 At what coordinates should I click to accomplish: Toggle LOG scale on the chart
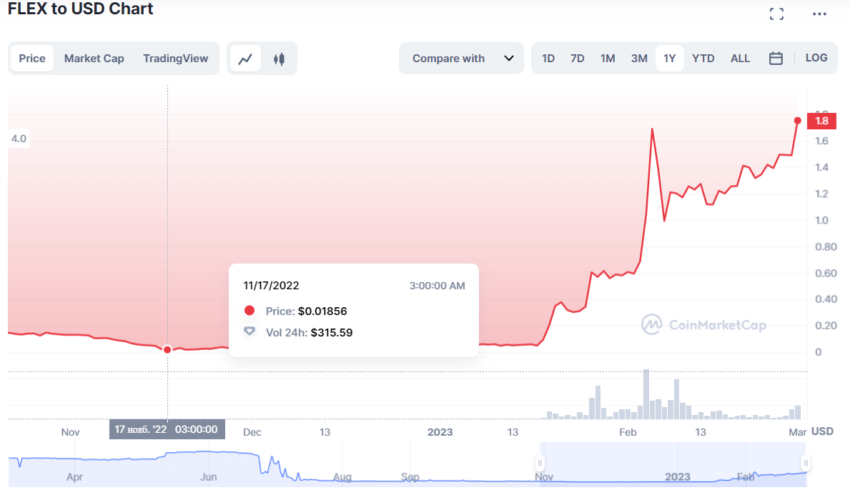[x=816, y=58]
